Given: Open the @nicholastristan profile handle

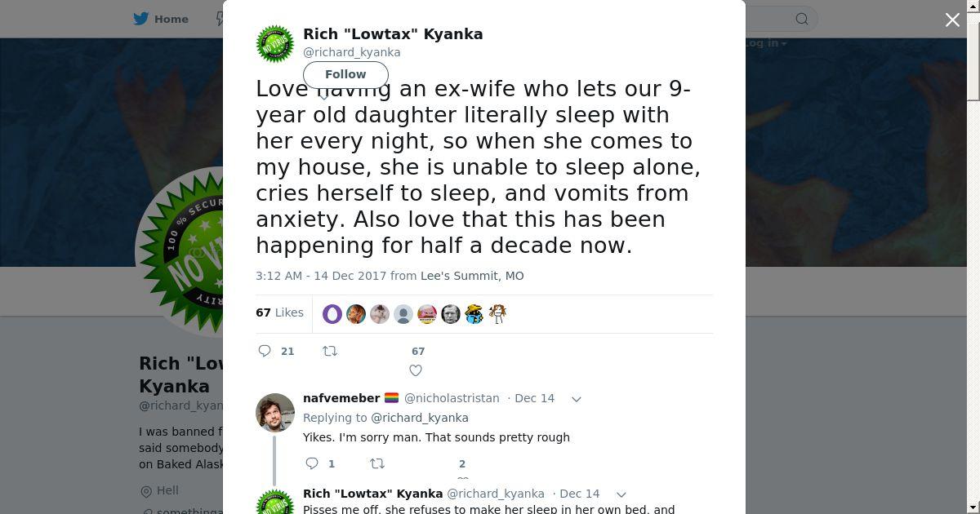Looking at the screenshot, I should 452,398.
